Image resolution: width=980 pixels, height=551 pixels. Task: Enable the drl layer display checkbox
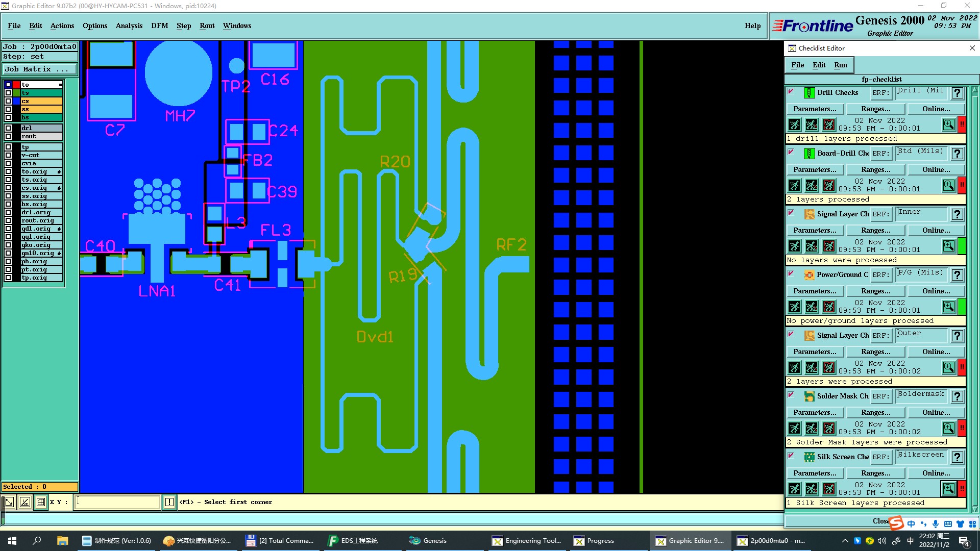[x=8, y=128]
